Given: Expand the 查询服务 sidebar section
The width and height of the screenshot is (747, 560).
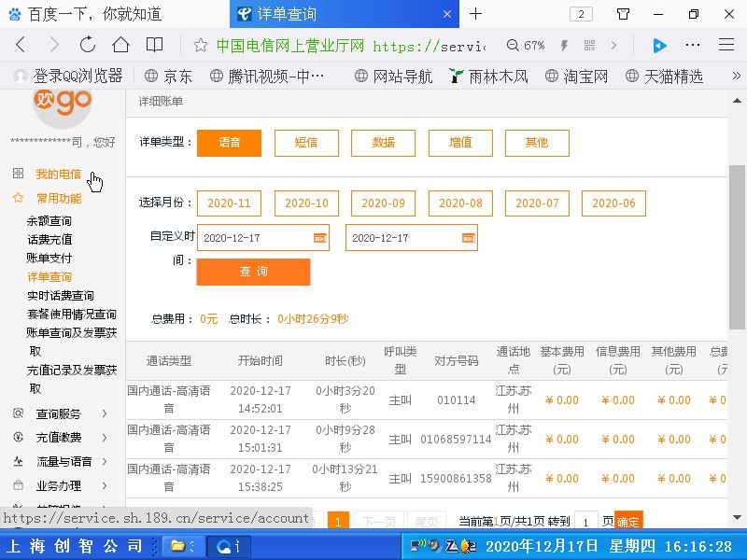Looking at the screenshot, I should [60, 413].
